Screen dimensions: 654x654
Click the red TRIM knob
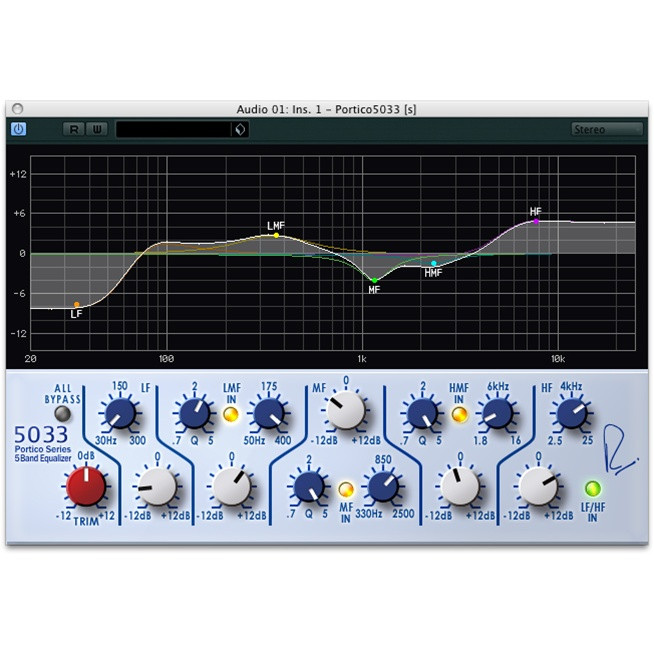[86, 486]
